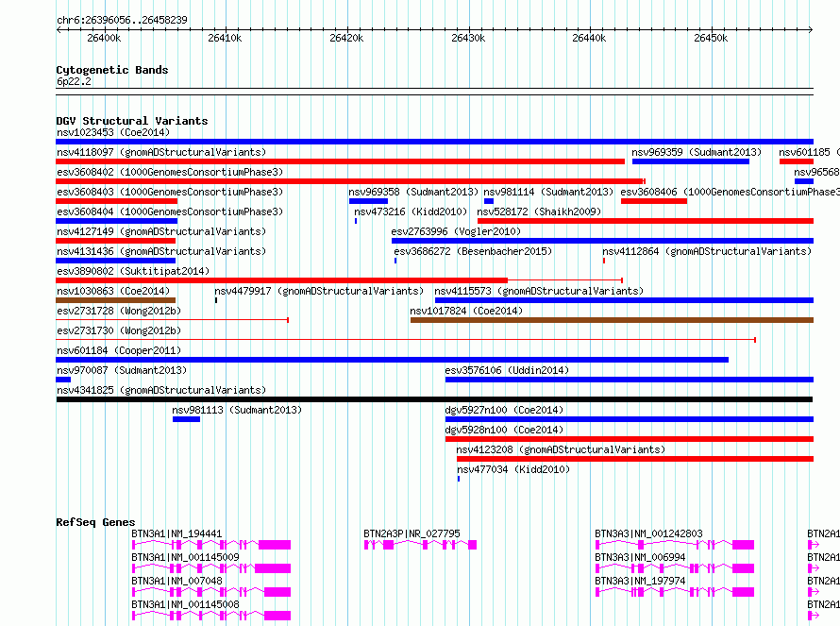
Task: Open the nsv969359 (Sudmant2013) variant label
Action: (697, 152)
